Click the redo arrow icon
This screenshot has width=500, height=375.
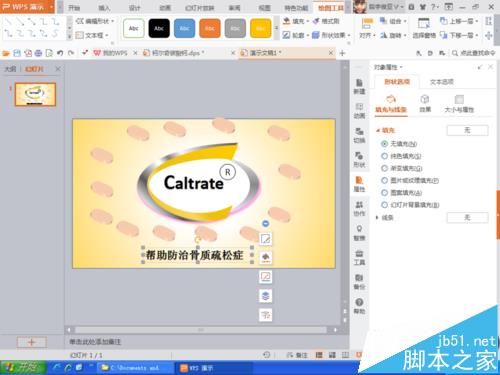(71, 53)
